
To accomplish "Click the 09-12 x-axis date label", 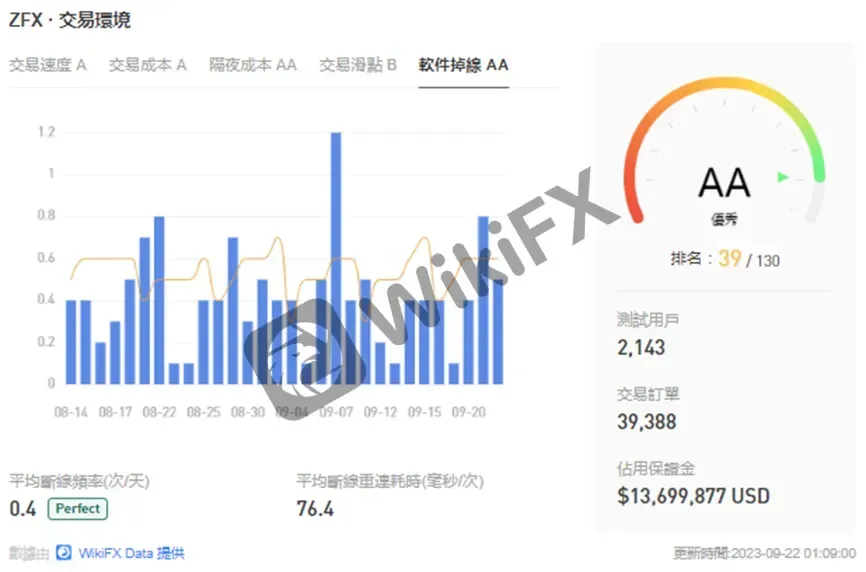I will click(x=381, y=412).
